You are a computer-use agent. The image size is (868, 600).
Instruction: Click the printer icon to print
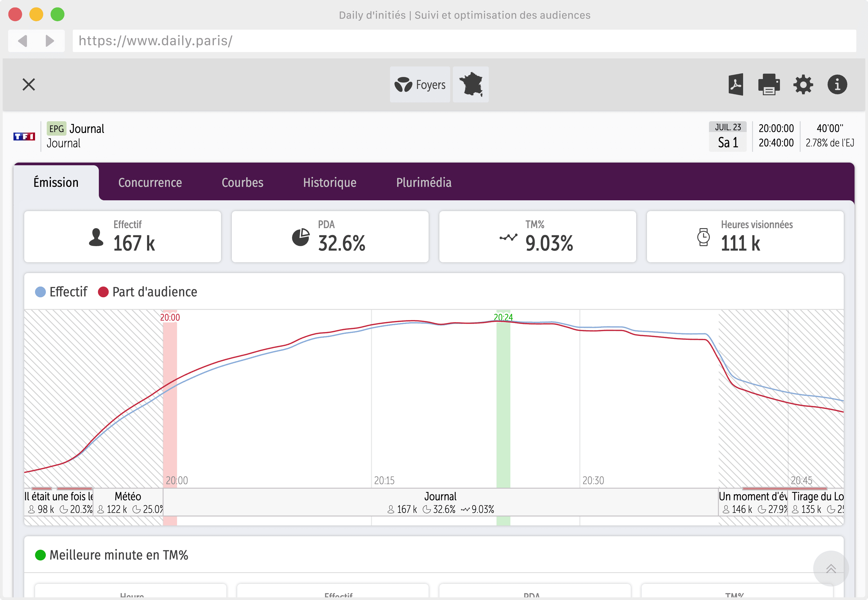pyautogui.click(x=769, y=85)
